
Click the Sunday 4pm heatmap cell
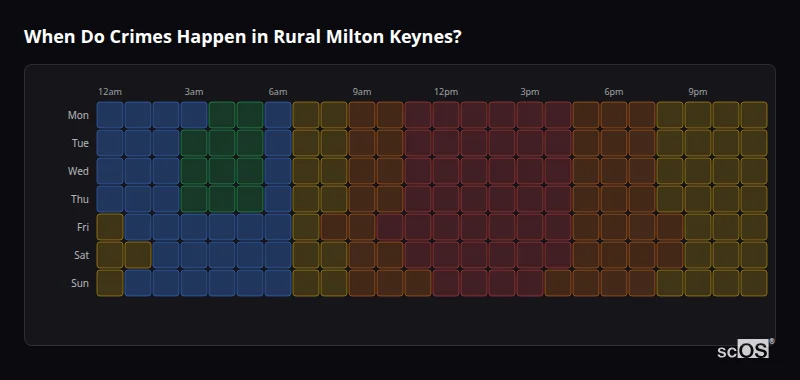(558, 283)
